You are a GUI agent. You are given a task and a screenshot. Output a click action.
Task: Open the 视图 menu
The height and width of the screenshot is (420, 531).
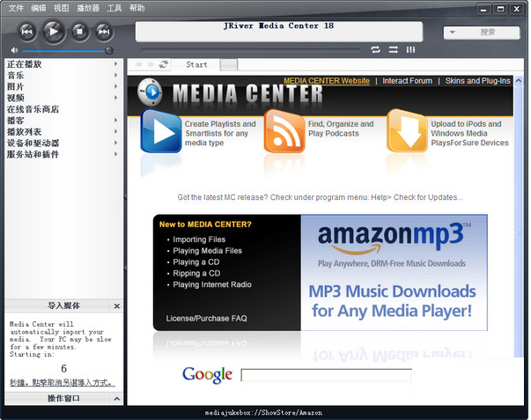(x=62, y=8)
